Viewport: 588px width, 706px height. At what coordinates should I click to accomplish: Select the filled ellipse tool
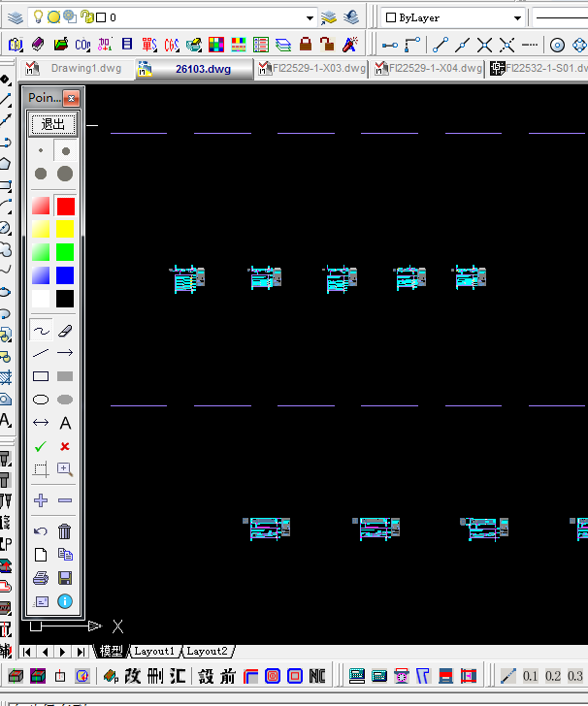65,400
